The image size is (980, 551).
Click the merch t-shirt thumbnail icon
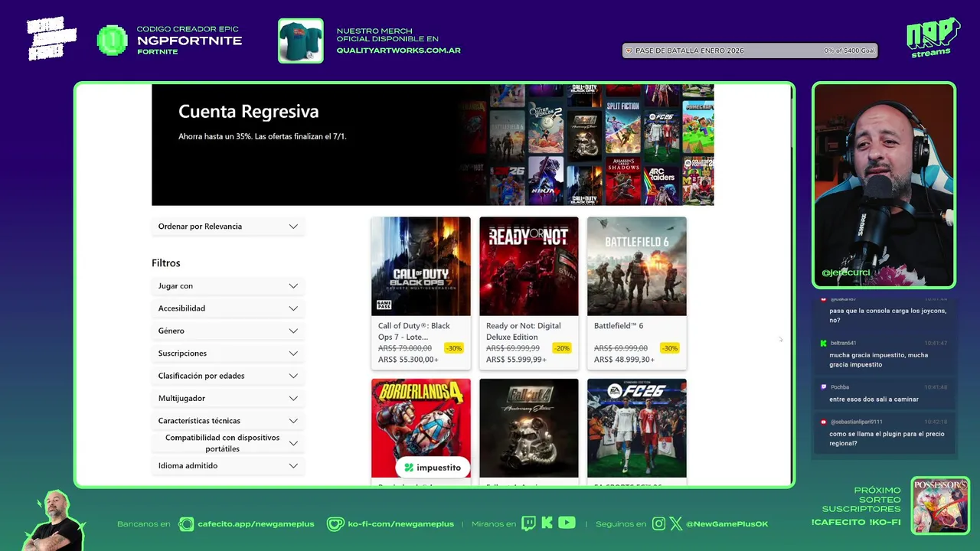(x=300, y=41)
